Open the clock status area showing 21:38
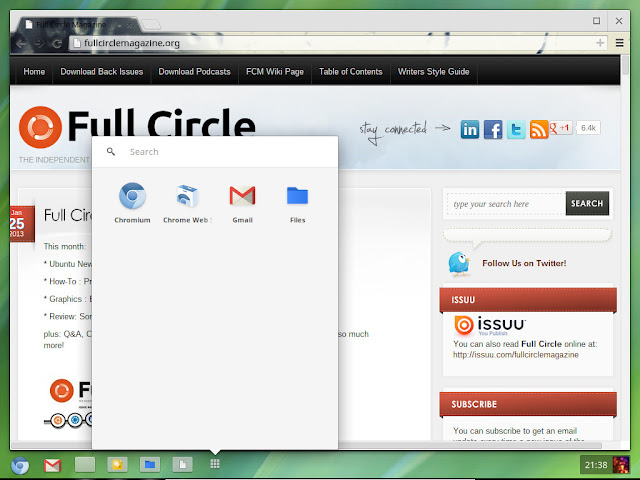Screen dimensions: 640x480 (596, 465)
